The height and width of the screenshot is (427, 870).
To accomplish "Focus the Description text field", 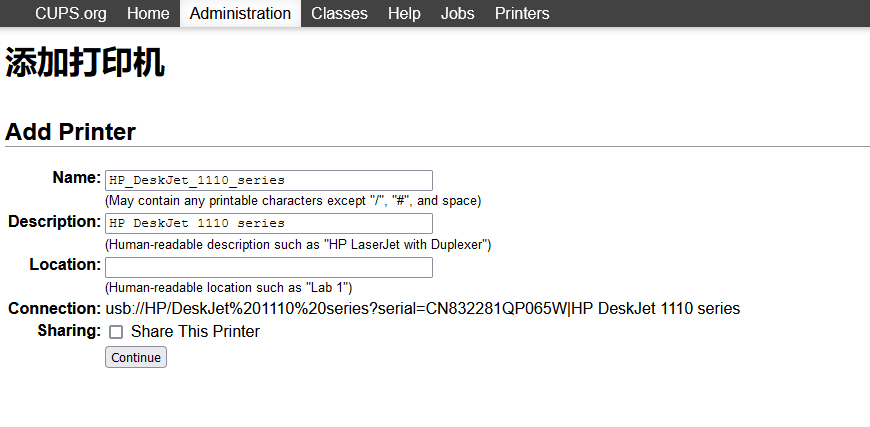I will click(x=268, y=223).
